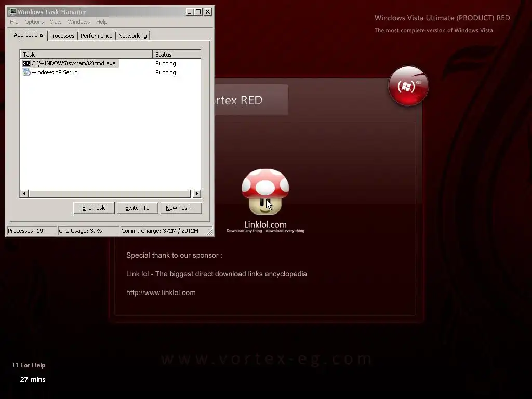This screenshot has height=399, width=532.
Task: Close the Windows Task Manager window
Action: point(208,12)
